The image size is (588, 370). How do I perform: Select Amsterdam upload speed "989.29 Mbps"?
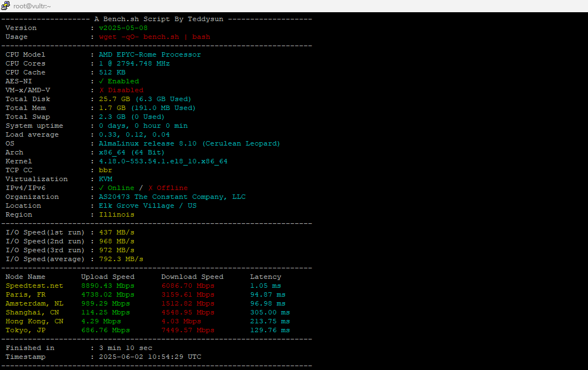click(106, 304)
